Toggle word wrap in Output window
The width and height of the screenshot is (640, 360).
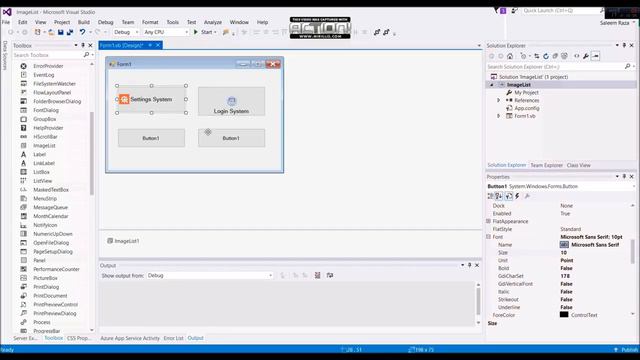click(x=330, y=276)
